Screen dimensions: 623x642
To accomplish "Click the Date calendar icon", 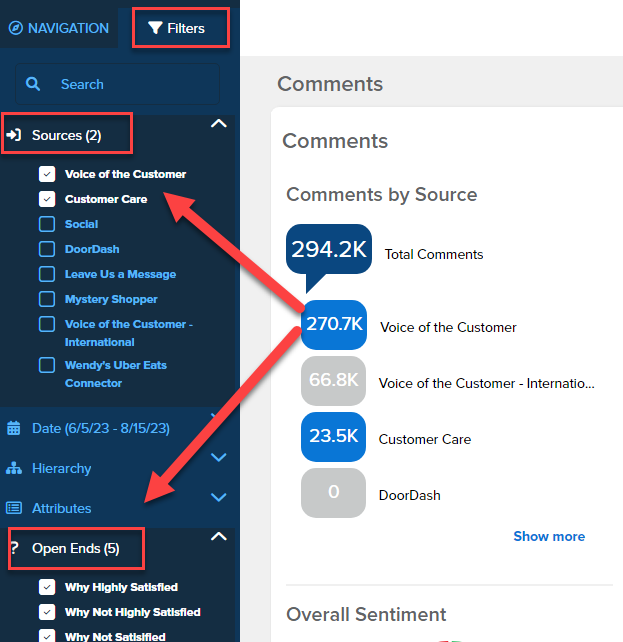I will point(14,428).
